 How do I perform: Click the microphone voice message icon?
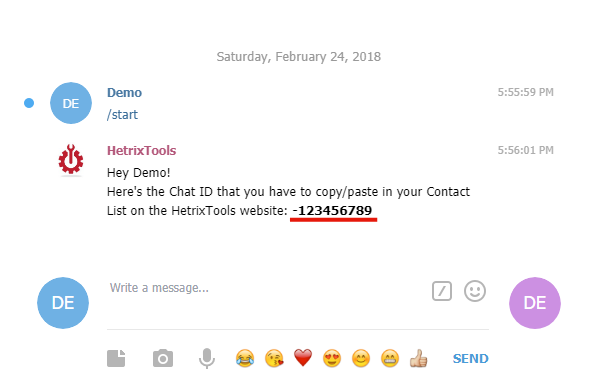[x=207, y=358]
